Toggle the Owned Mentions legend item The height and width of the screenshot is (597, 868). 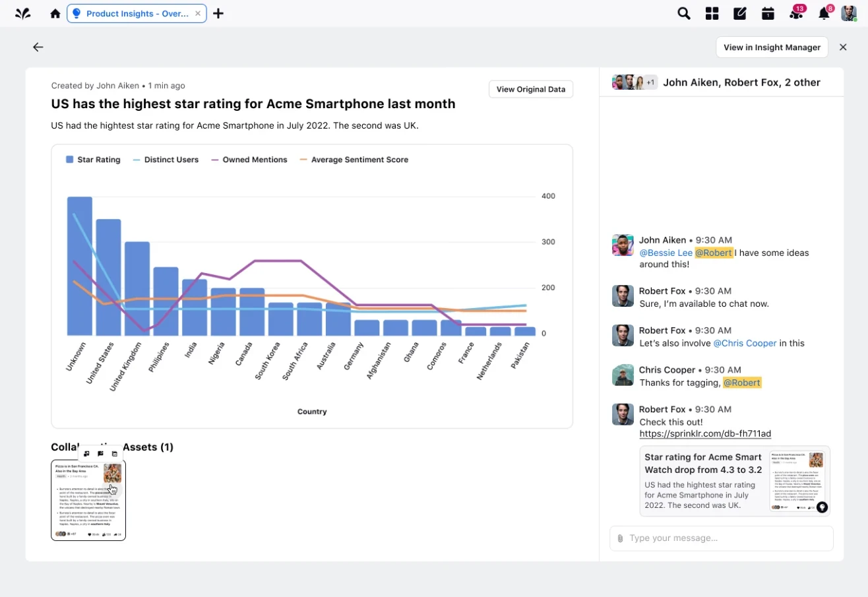tap(249, 160)
